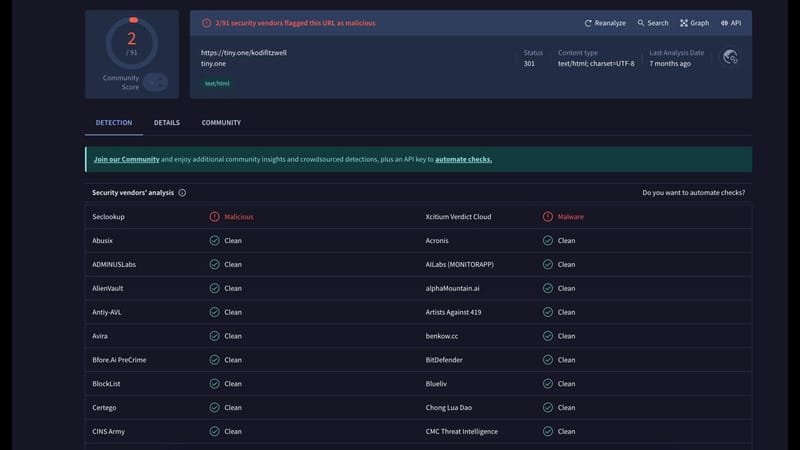Open the Search option
The width and height of the screenshot is (800, 450).
[653, 23]
